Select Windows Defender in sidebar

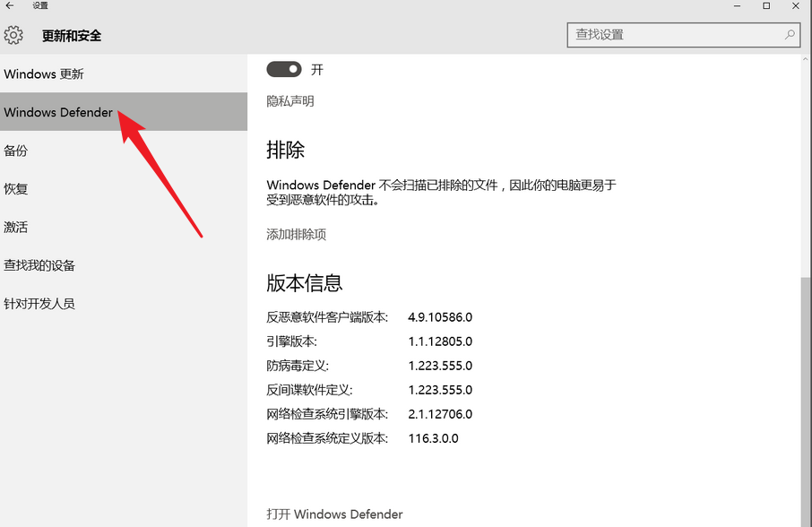click(124, 112)
